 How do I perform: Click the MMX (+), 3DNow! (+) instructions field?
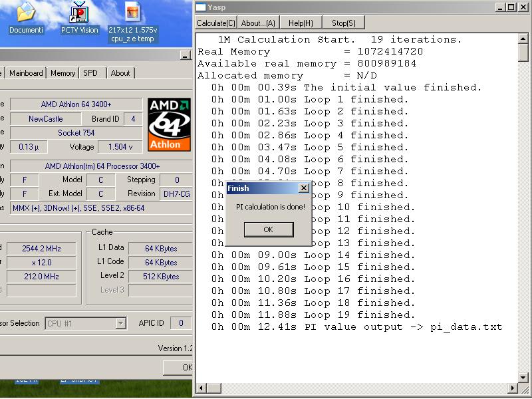pyautogui.click(x=102, y=208)
